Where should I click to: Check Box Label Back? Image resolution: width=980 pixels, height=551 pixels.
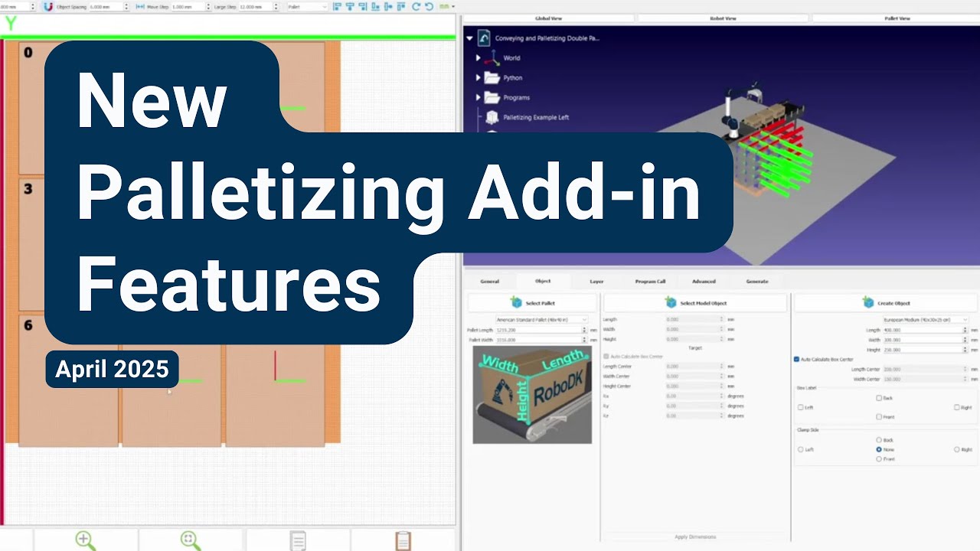[879, 398]
